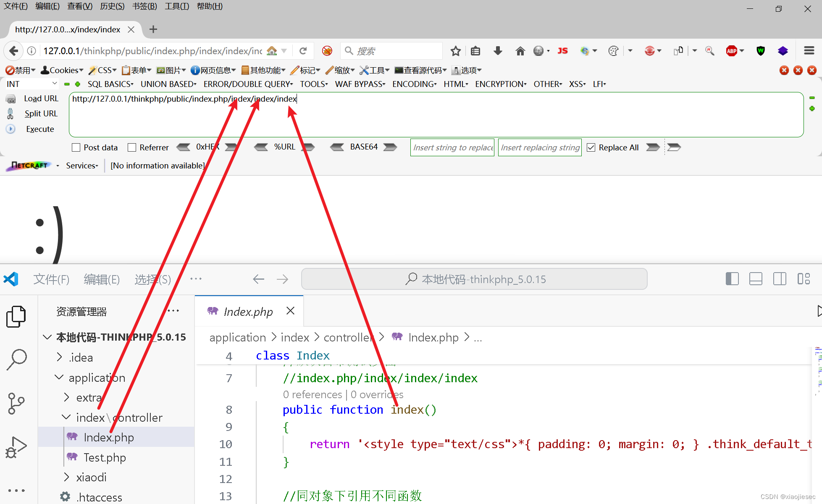This screenshot has height=504, width=822.
Task: Click the Firefox home icon
Action: click(520, 51)
